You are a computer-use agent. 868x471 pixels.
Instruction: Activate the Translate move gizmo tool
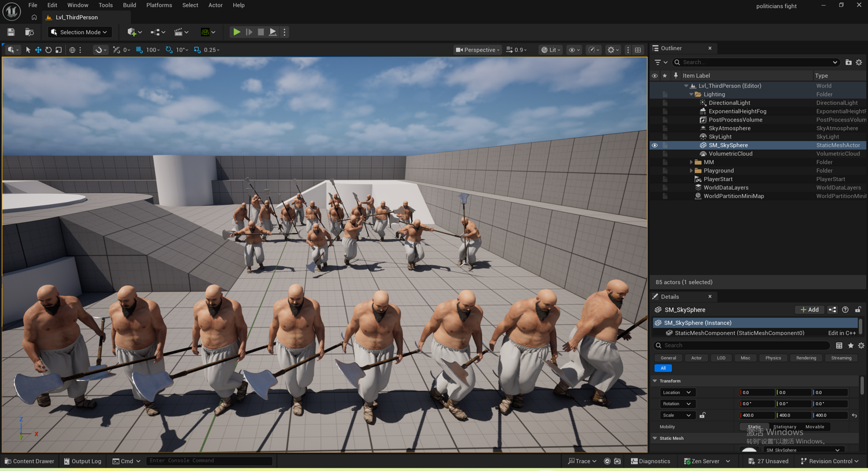[x=38, y=50]
